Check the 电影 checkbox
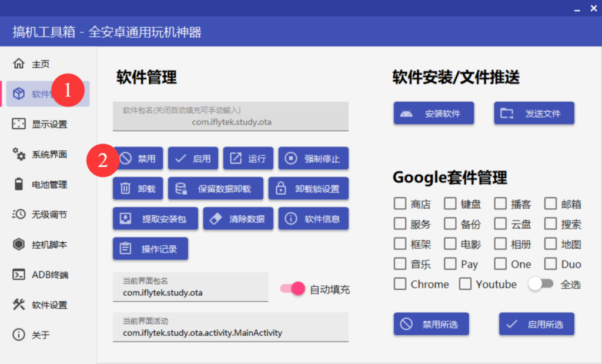Screen dimensions: 602x364 450,243
